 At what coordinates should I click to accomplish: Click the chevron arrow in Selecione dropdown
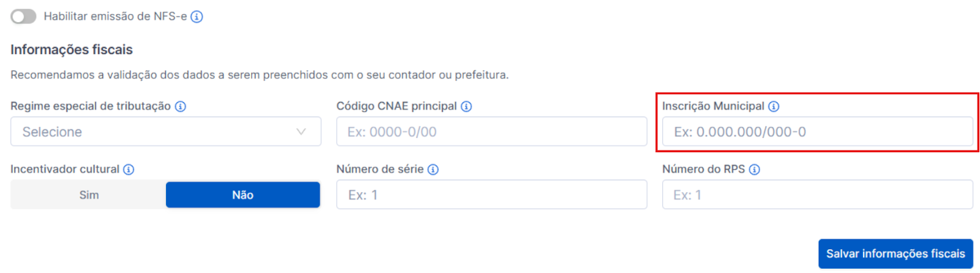pos(301,132)
